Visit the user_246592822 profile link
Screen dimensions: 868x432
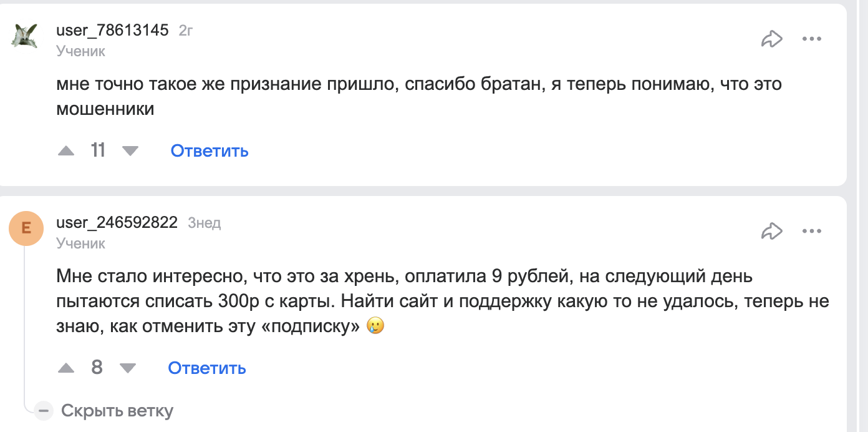pos(117,222)
